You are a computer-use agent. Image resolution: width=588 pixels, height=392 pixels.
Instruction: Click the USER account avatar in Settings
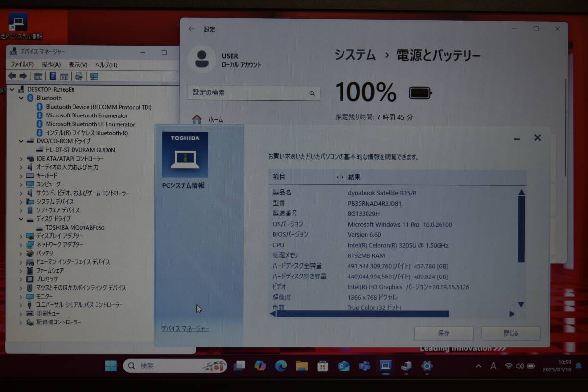tap(201, 60)
